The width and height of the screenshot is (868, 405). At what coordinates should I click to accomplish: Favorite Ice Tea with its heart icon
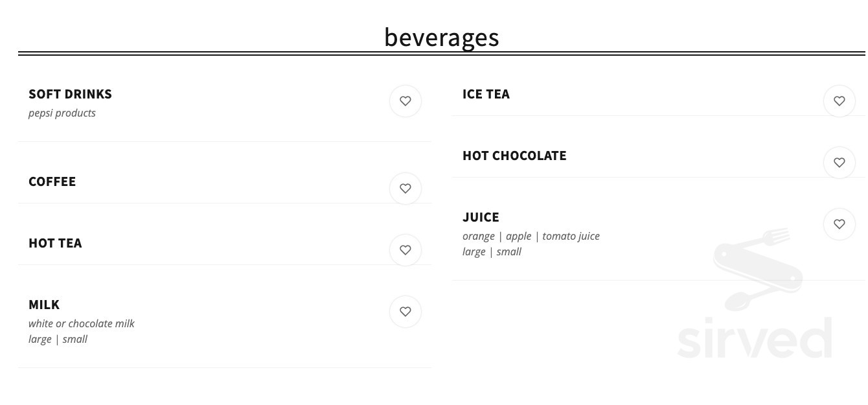point(839,101)
